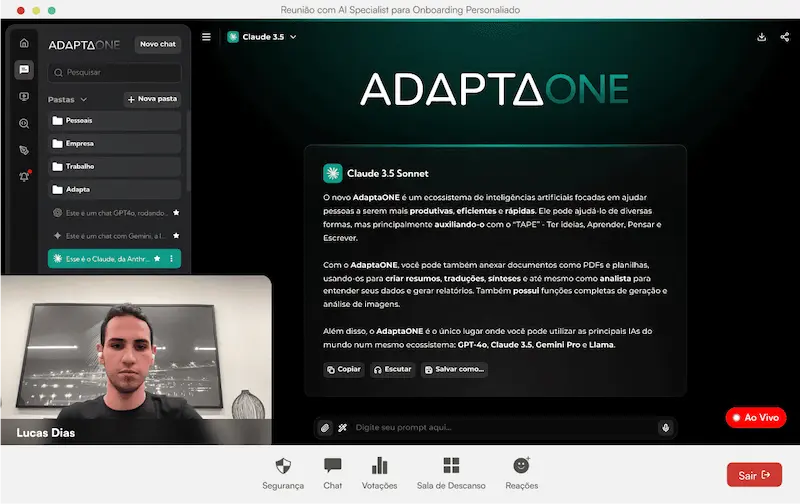Click the Ao Vivo live indicator
This screenshot has width=800, height=504.
pyautogui.click(x=756, y=417)
